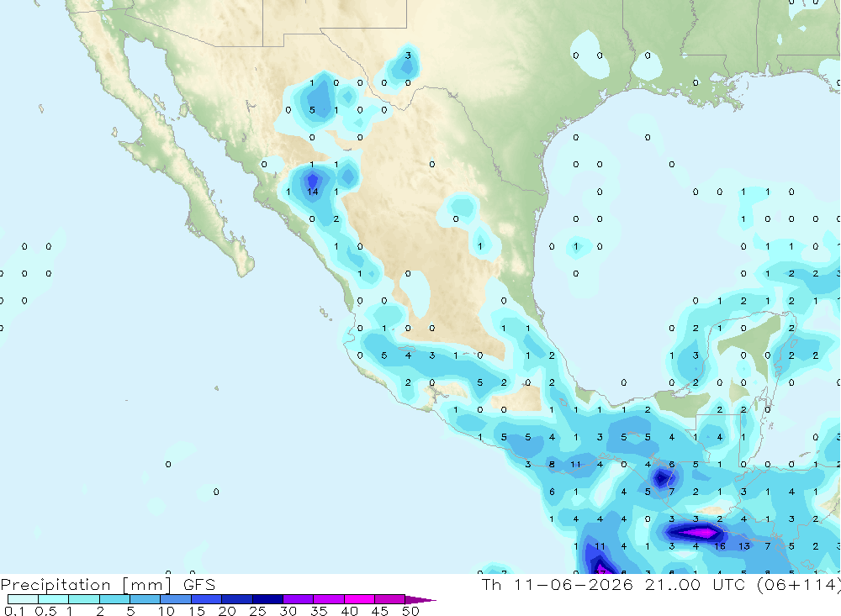Click the dark blue precipitation core above the 14 value
The width and height of the screenshot is (841, 616).
[312, 180]
